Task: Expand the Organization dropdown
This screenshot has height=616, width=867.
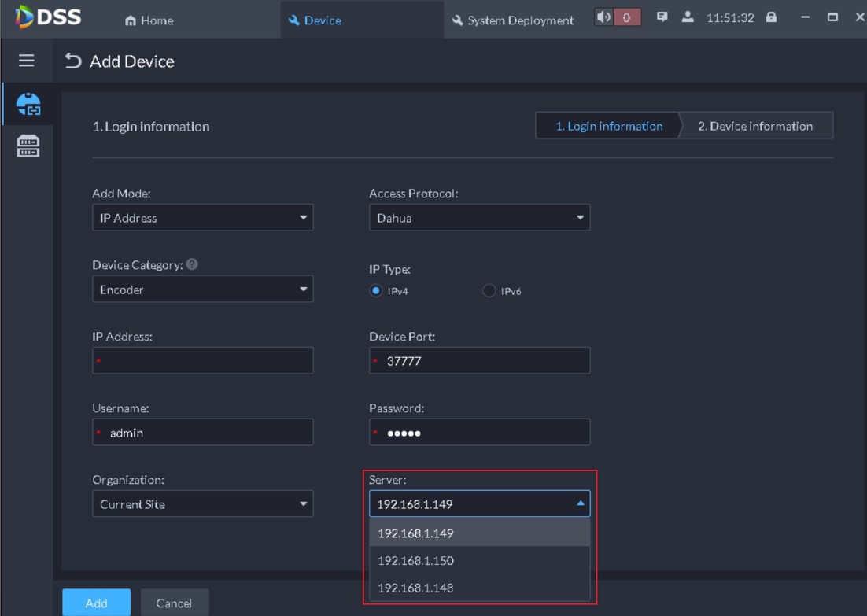Action: [203, 504]
